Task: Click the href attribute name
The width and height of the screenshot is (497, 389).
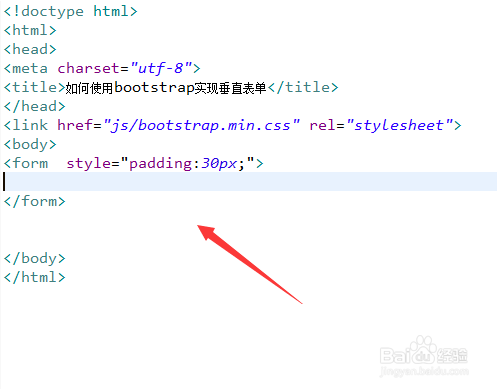Action: pos(75,125)
